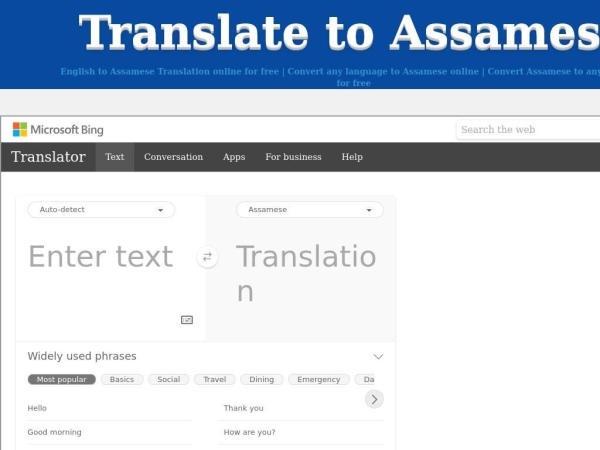Screen dimensions: 600x450
Task: Swap source and target languages
Action: coord(207,257)
